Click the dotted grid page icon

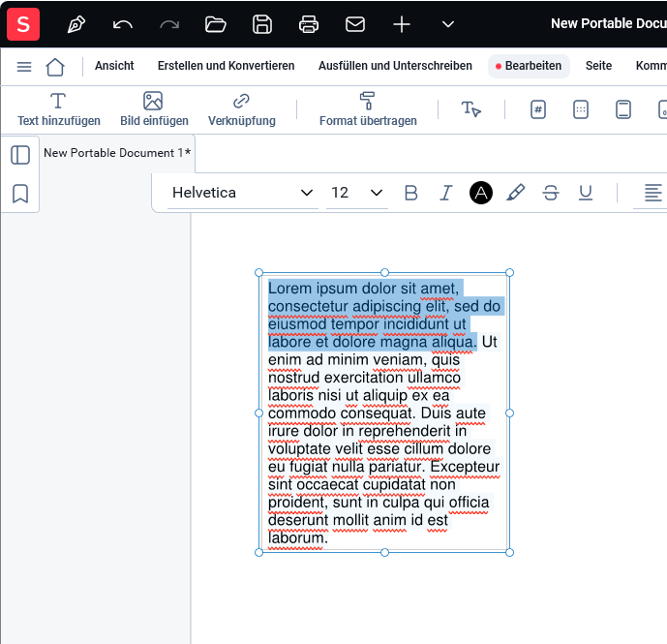click(581, 109)
